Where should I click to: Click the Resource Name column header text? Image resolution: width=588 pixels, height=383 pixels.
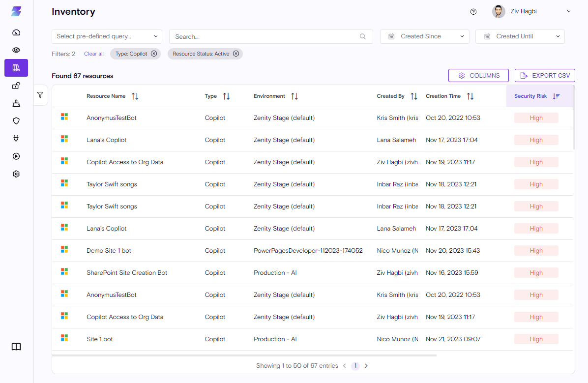pyautogui.click(x=106, y=96)
